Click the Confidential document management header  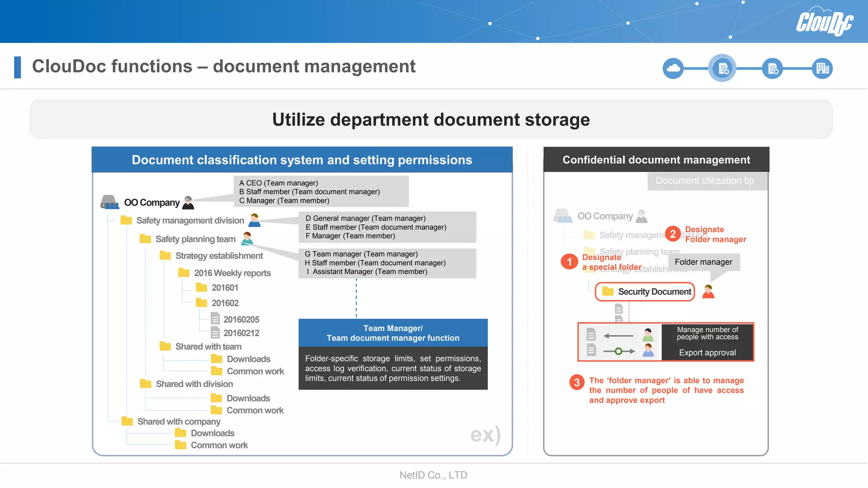[656, 160]
